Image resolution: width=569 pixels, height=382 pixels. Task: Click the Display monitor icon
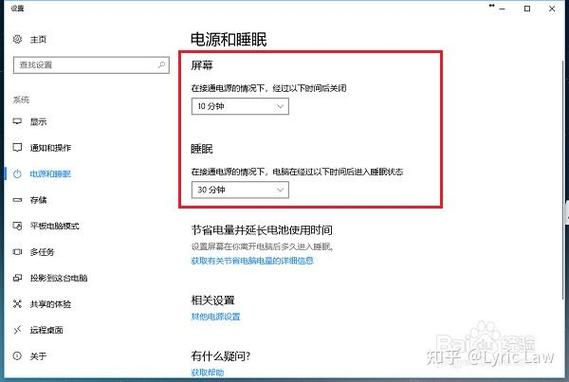tap(17, 122)
